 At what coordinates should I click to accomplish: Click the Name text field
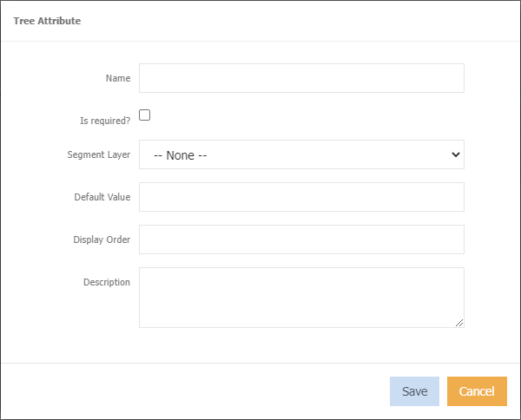pos(301,78)
